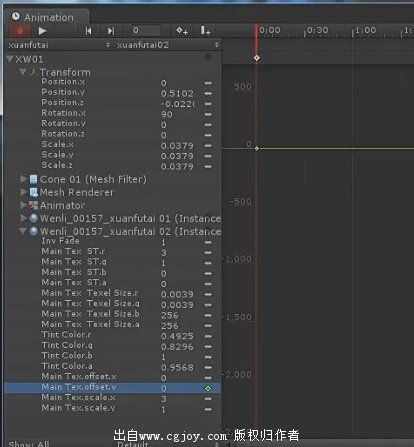The height and width of the screenshot is (447, 414).
Task: Collapse the XW01 tree node
Action: click(10, 59)
